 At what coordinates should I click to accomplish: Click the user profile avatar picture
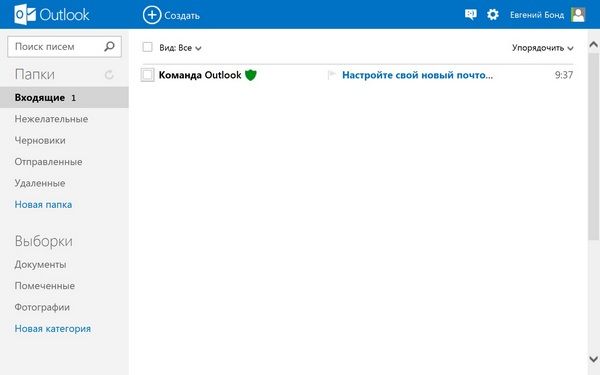[x=578, y=15]
